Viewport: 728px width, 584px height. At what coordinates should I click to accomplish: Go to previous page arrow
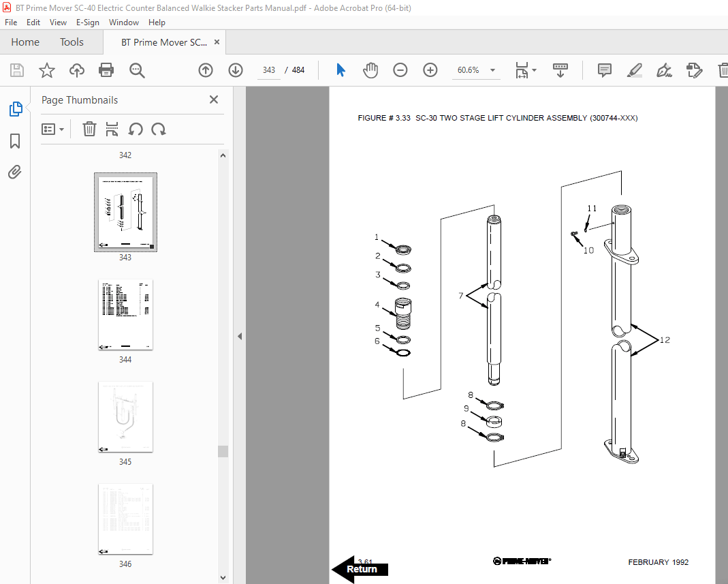pyautogui.click(x=206, y=70)
